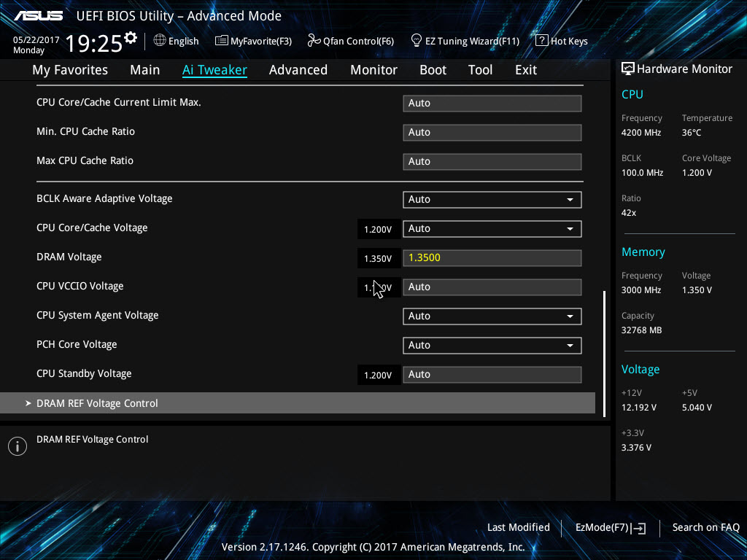Click English language button
The image size is (747, 560).
pos(177,41)
